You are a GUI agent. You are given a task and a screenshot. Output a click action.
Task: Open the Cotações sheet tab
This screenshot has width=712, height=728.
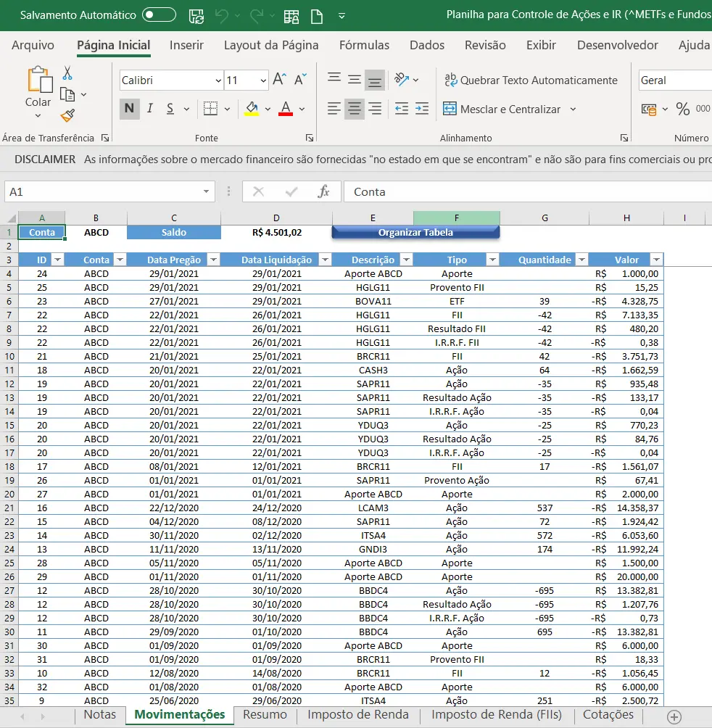pyautogui.click(x=608, y=714)
